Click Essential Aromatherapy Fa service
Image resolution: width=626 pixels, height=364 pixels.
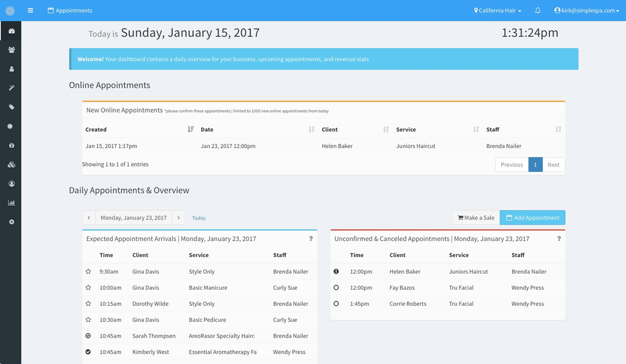pos(223,352)
